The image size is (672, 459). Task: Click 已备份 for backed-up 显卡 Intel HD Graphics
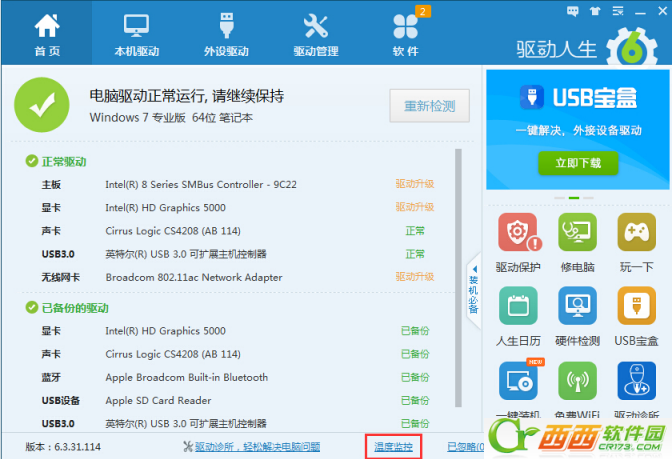(x=415, y=330)
